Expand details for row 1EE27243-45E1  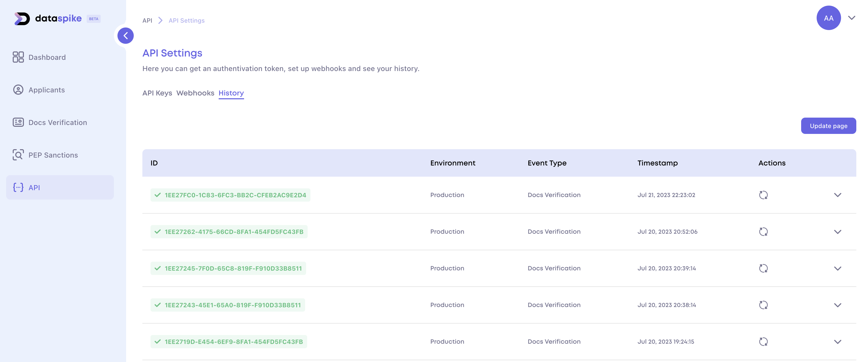(x=838, y=305)
